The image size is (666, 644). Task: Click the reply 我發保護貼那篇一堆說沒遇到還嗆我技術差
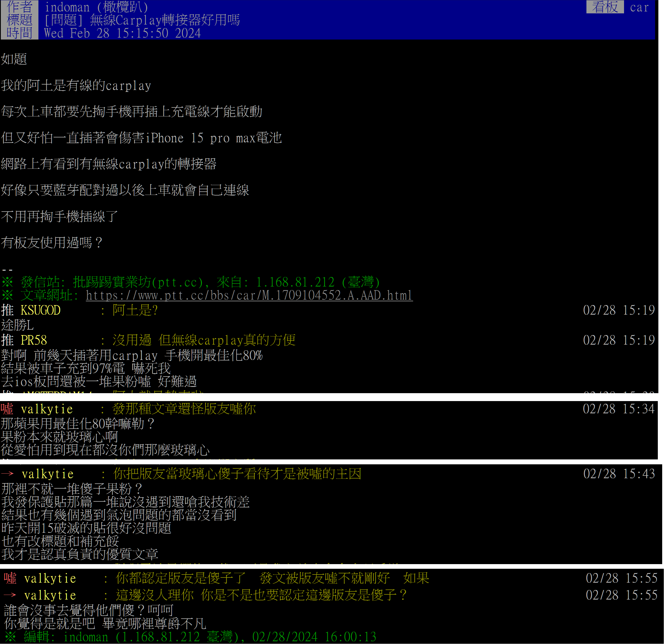(126, 502)
